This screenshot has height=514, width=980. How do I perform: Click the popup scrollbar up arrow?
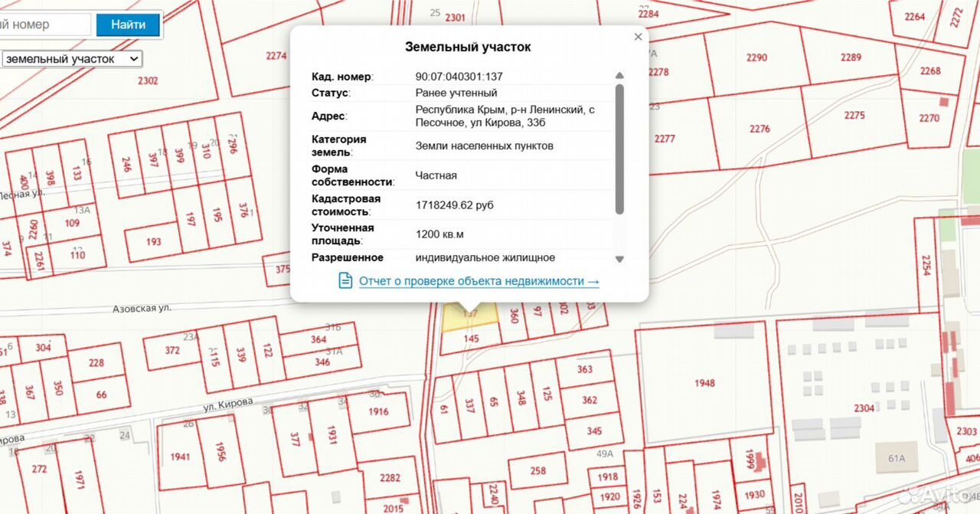(x=619, y=76)
